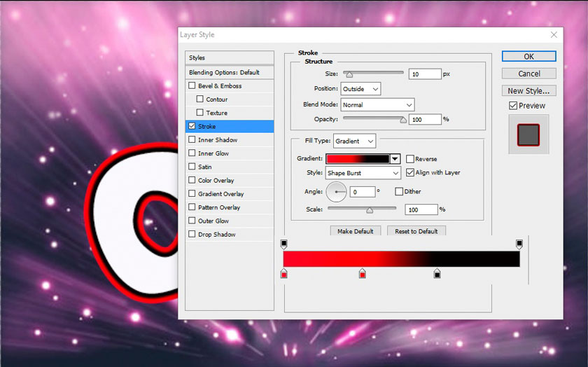The width and height of the screenshot is (588, 367).
Task: Select the Stroke row label
Action: tap(207, 127)
